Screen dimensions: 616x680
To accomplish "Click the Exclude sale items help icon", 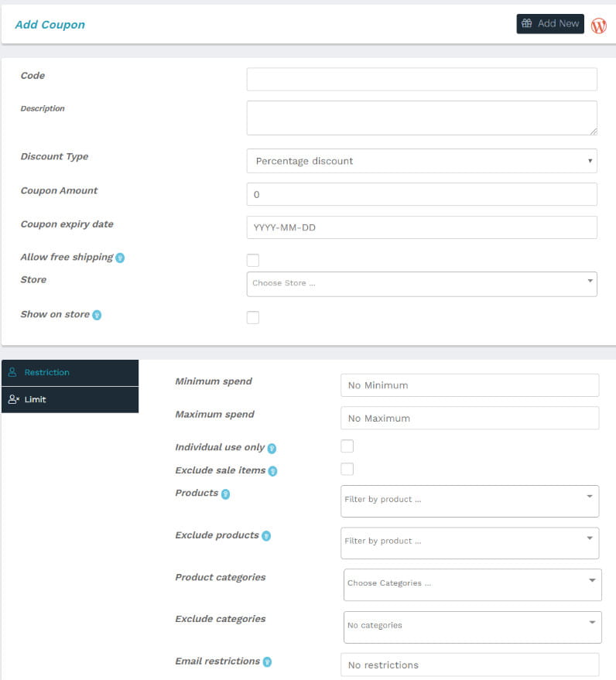I will pyautogui.click(x=272, y=471).
